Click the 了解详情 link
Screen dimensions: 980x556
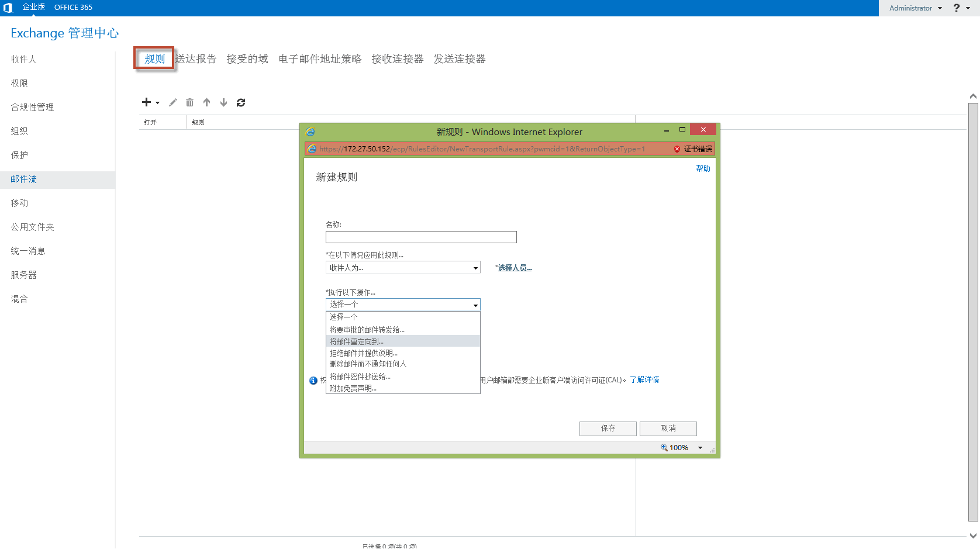644,379
